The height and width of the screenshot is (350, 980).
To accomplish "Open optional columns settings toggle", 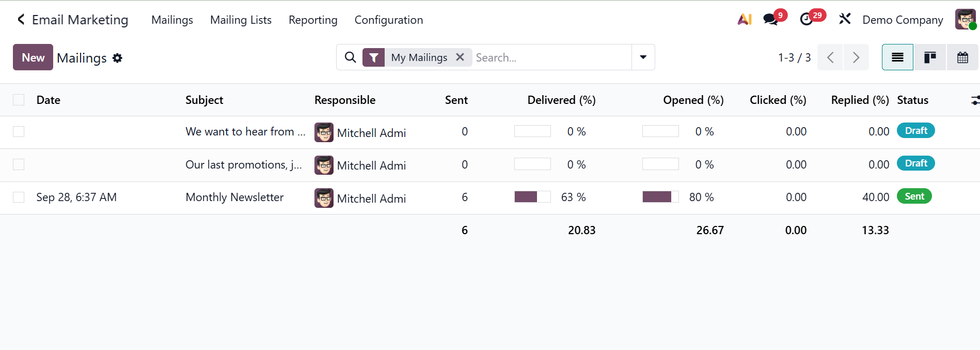I will point(974,100).
